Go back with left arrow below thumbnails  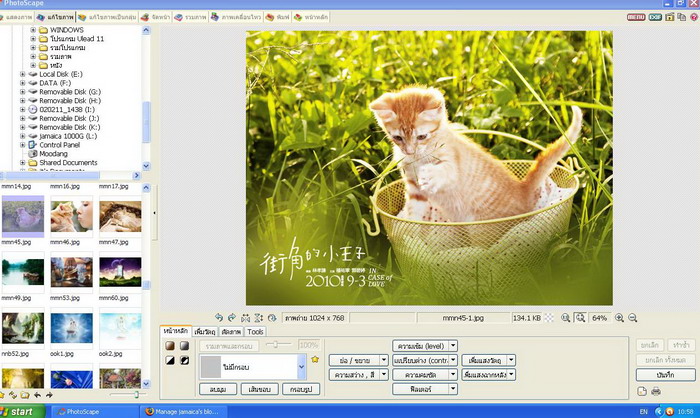(x=38, y=395)
